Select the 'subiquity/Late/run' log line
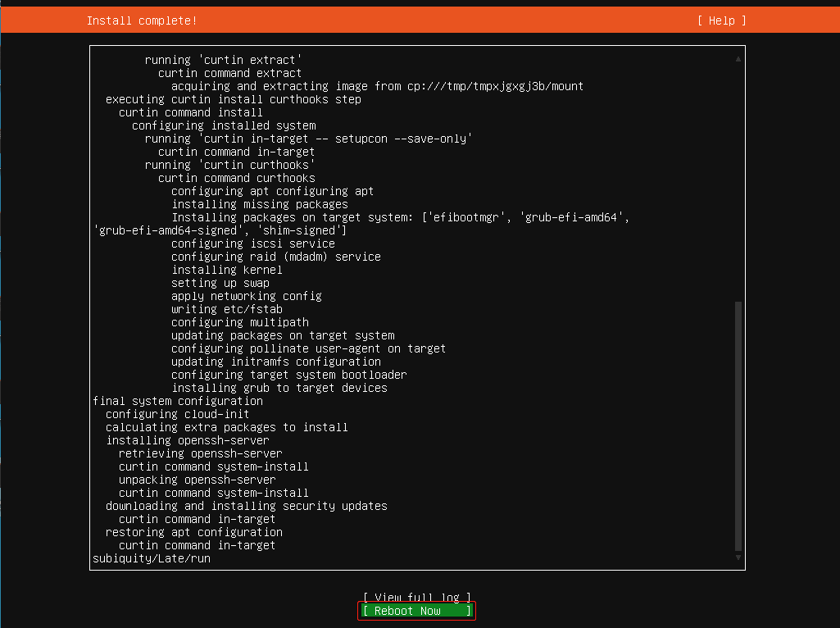Screen dimensions: 840x628 (x=152, y=558)
